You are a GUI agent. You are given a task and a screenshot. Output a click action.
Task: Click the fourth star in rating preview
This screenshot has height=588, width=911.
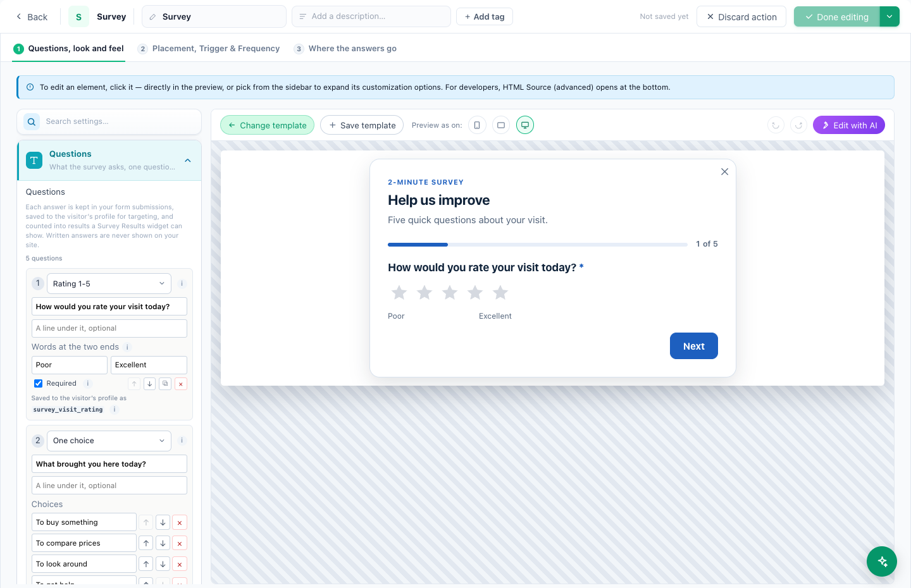(475, 293)
